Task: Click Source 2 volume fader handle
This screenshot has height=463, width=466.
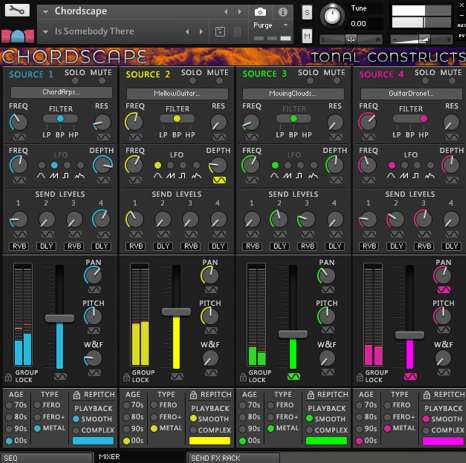Action: pos(176,312)
